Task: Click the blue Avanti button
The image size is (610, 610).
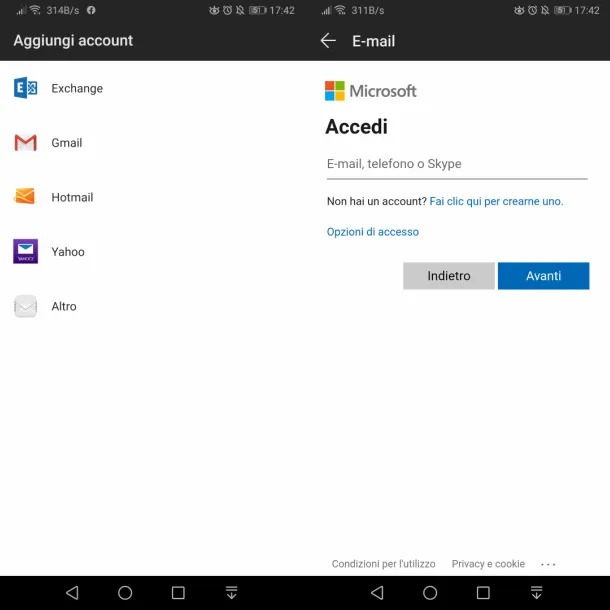Action: point(543,276)
